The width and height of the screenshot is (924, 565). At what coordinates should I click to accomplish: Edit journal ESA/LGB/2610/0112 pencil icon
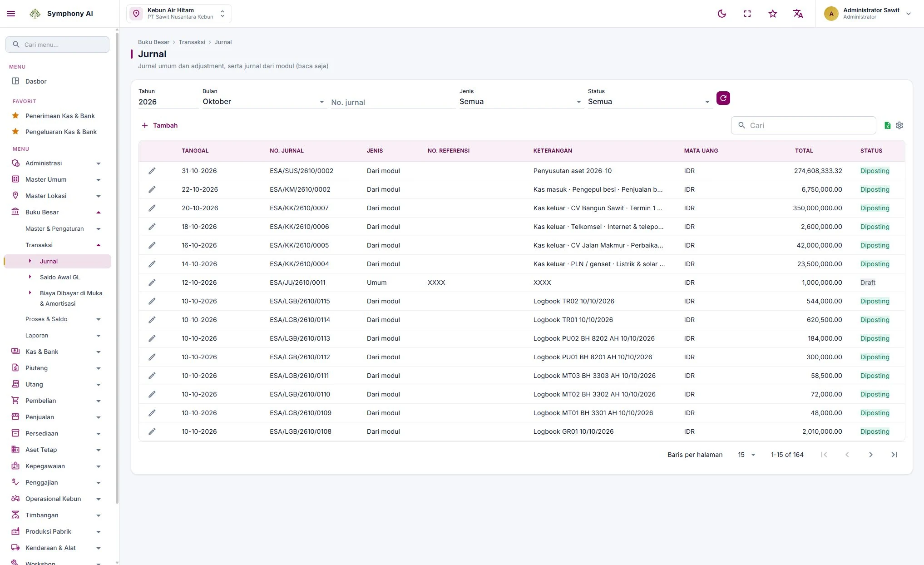tap(152, 357)
